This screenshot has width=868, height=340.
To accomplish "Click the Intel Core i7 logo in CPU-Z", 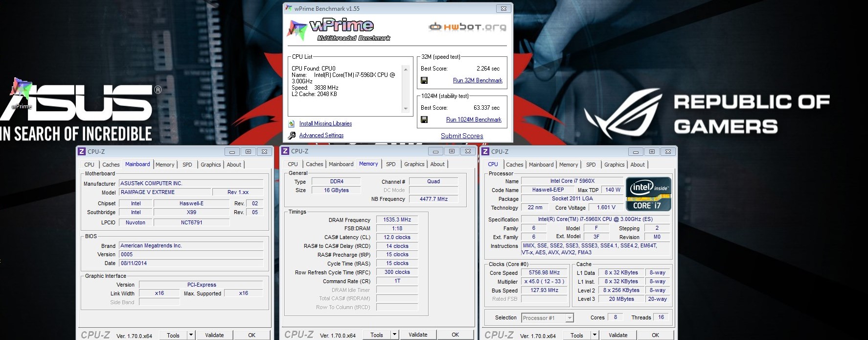I will 649,194.
